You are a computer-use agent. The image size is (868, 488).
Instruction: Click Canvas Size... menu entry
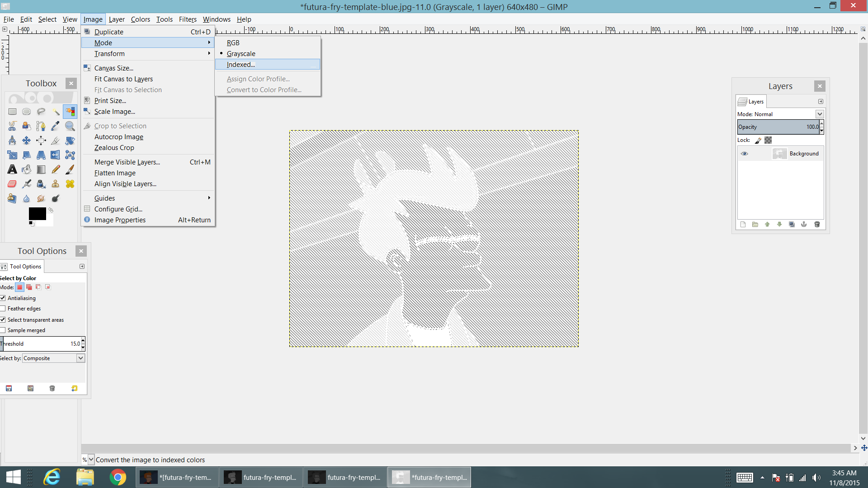tap(147, 68)
